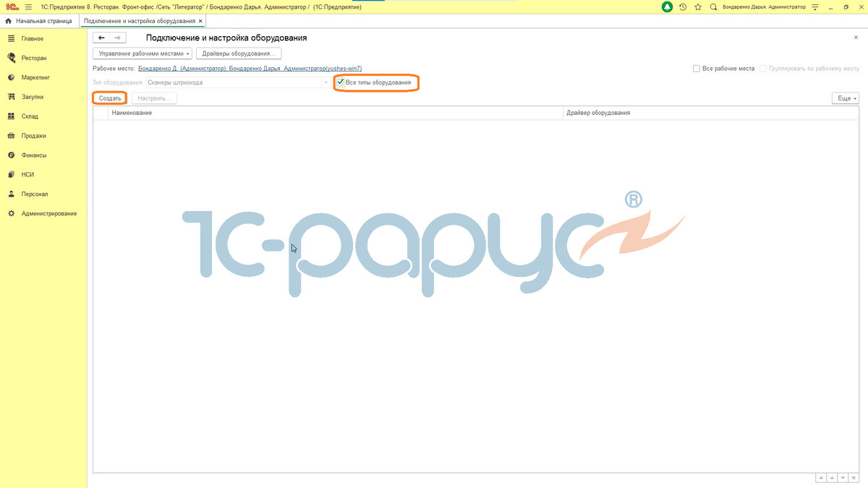Open the Бондаренко Д. рабочее место link
The height and width of the screenshot is (488, 868).
(250, 69)
